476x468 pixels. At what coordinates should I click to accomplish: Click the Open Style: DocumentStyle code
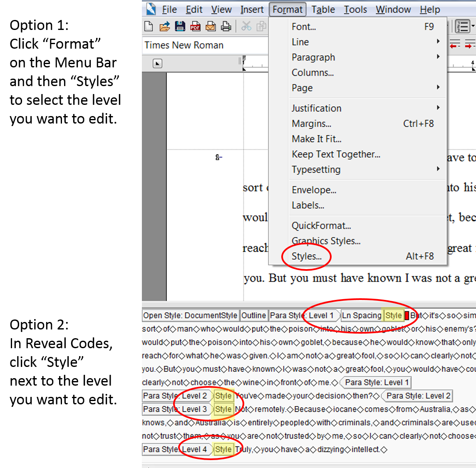tap(190, 316)
